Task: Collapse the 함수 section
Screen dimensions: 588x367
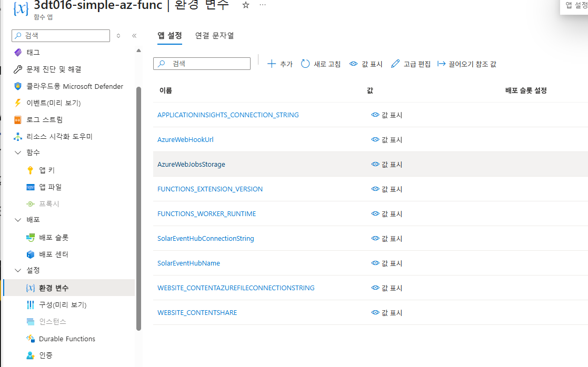Action: tap(17, 152)
